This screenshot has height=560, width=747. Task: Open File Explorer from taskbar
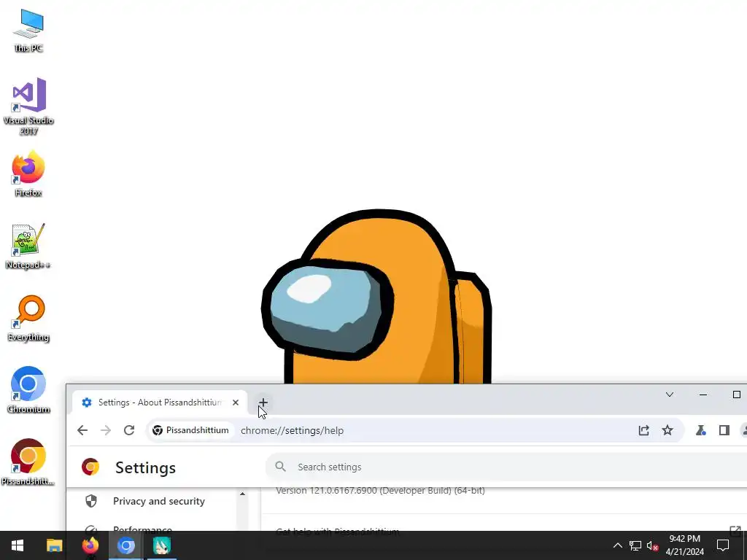click(x=54, y=545)
